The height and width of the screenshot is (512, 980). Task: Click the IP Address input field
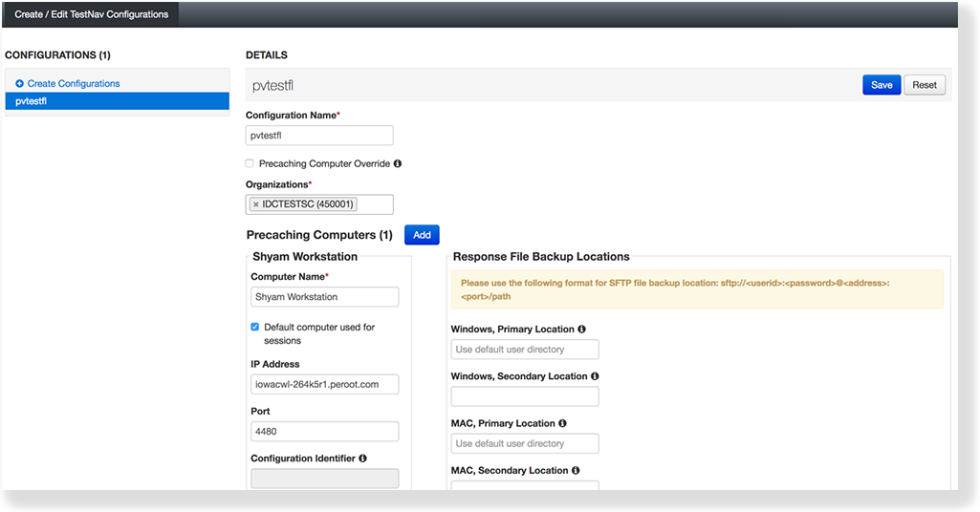324,384
